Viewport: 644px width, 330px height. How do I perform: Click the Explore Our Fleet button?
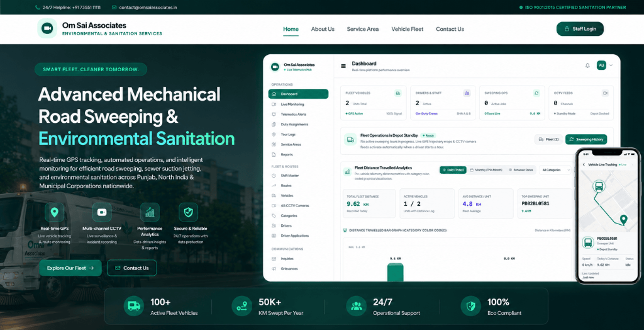point(70,268)
